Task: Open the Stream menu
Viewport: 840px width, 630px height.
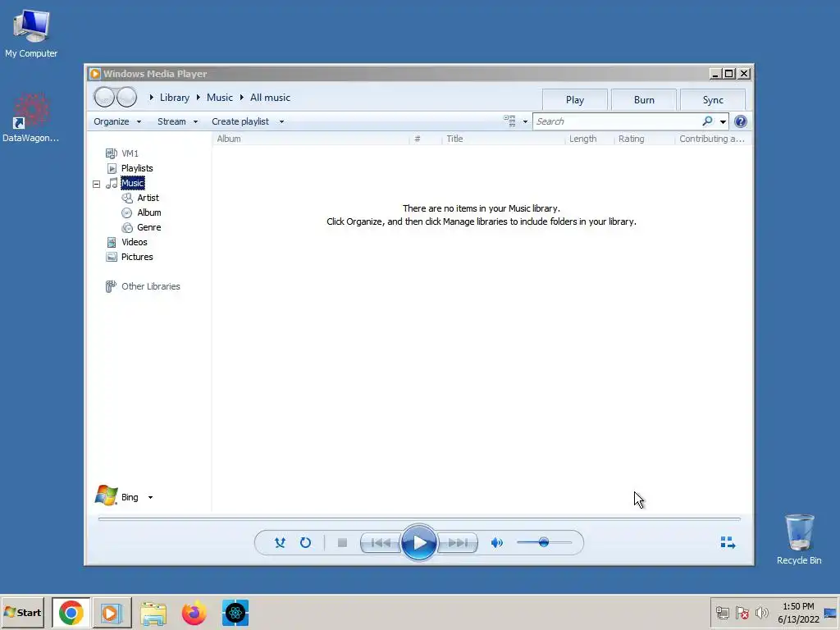Action: coord(177,121)
